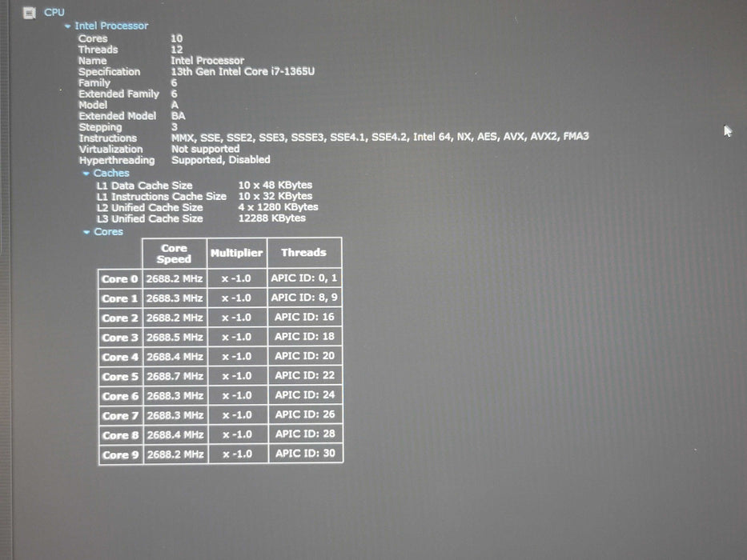
Task: Click the CPU section icon
Action: click(x=29, y=13)
